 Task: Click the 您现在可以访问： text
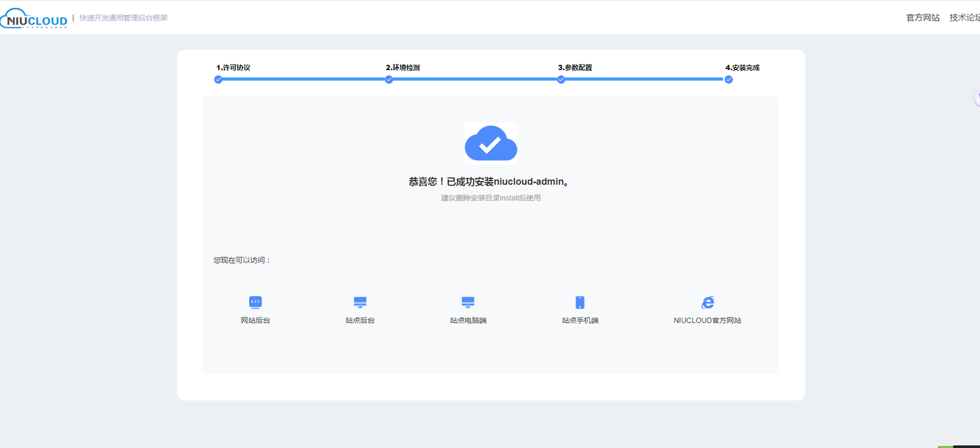pos(242,260)
